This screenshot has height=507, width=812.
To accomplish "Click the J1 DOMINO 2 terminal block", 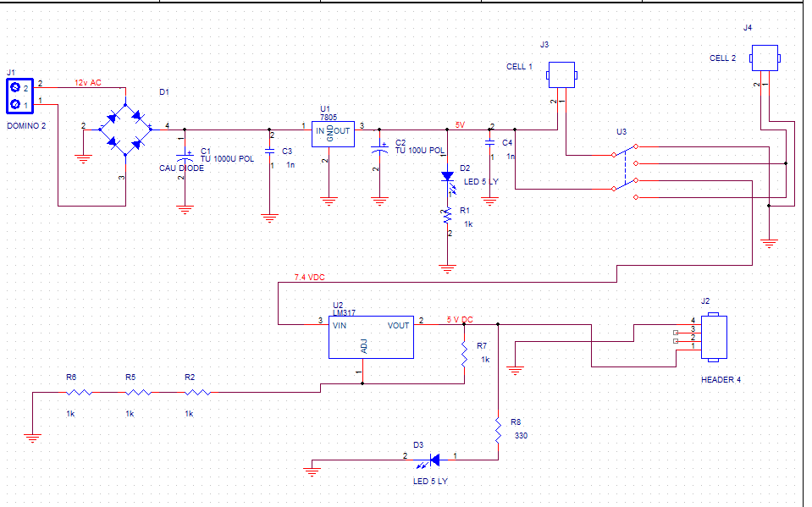I will 19,96.
